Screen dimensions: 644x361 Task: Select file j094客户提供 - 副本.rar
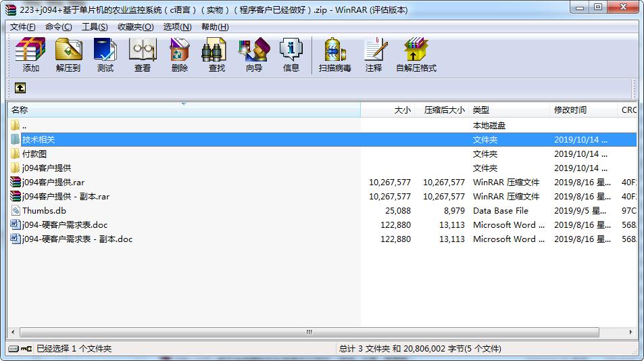[66, 196]
